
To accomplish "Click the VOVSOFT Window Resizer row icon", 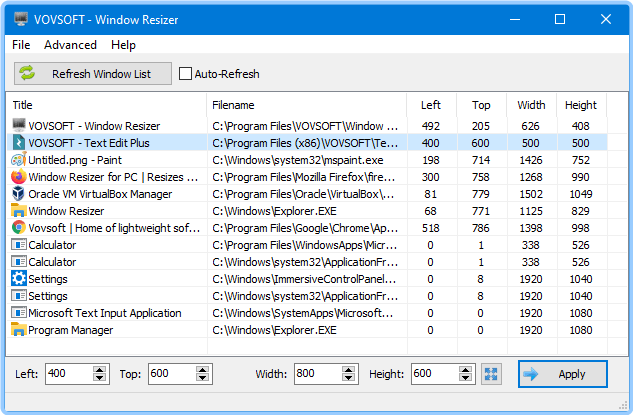I will [x=19, y=125].
